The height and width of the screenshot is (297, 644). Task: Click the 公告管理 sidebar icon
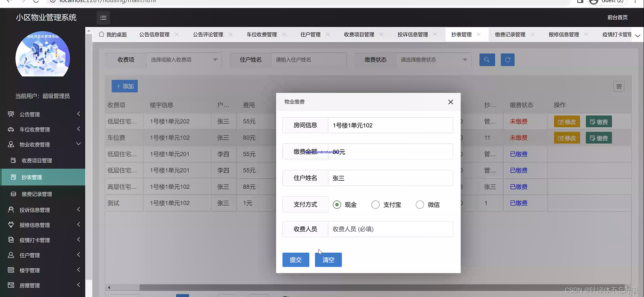[x=11, y=114]
